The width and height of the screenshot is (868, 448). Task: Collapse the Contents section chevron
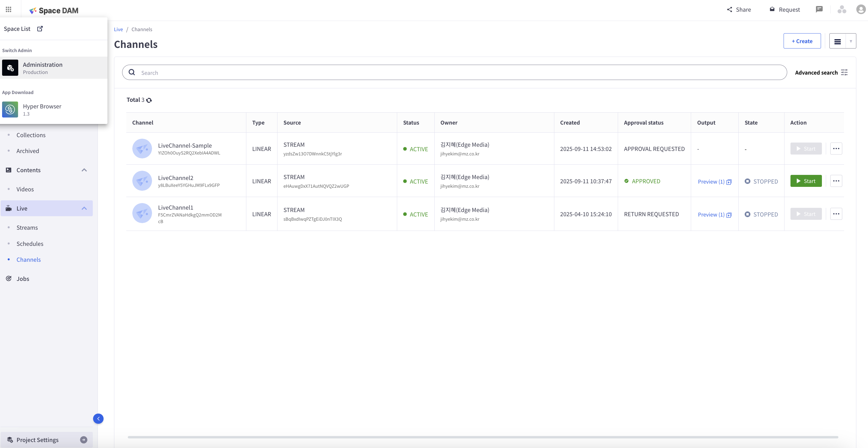84,170
